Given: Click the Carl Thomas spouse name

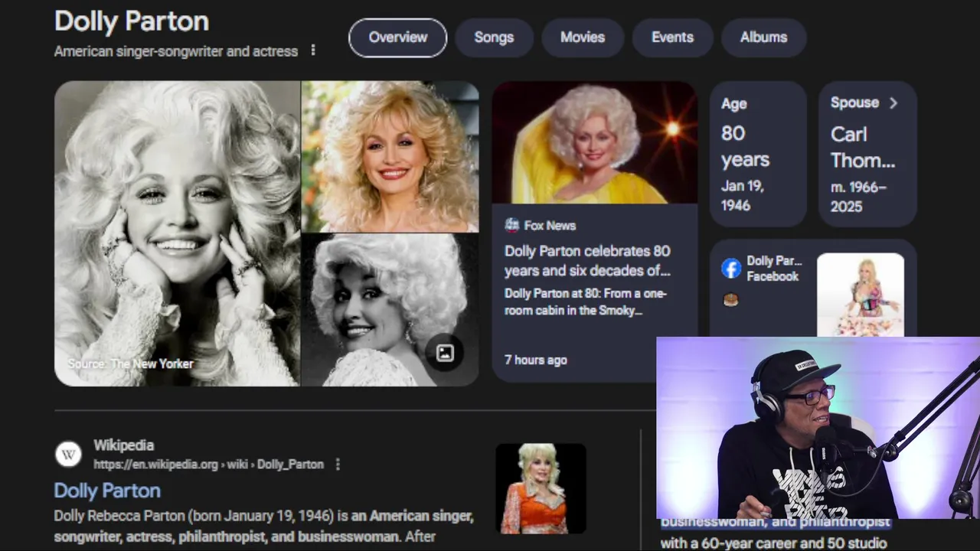Looking at the screenshot, I should pos(863,147).
